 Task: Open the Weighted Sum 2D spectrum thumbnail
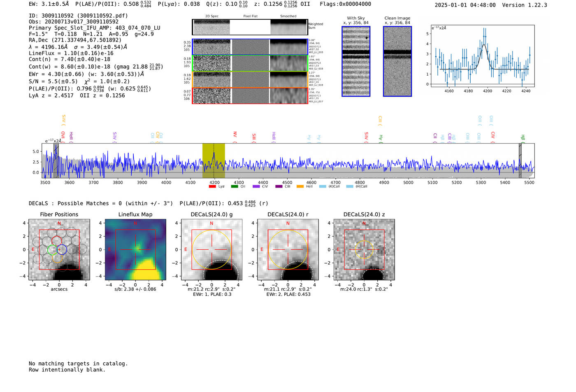pos(250,27)
